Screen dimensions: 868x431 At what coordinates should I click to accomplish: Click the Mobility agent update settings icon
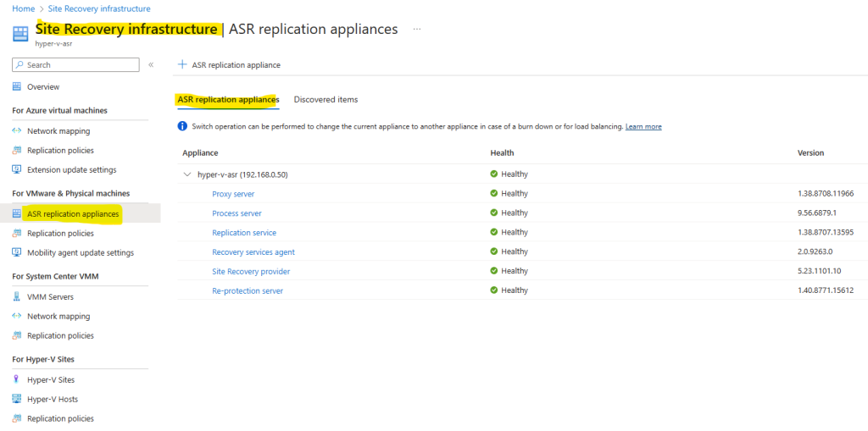tap(17, 253)
